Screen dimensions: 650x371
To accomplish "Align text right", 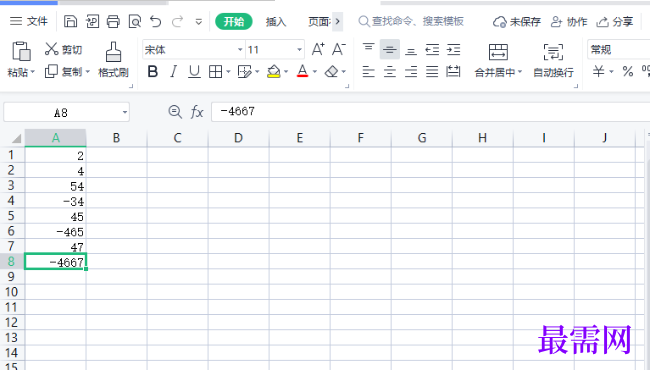I will [411, 72].
